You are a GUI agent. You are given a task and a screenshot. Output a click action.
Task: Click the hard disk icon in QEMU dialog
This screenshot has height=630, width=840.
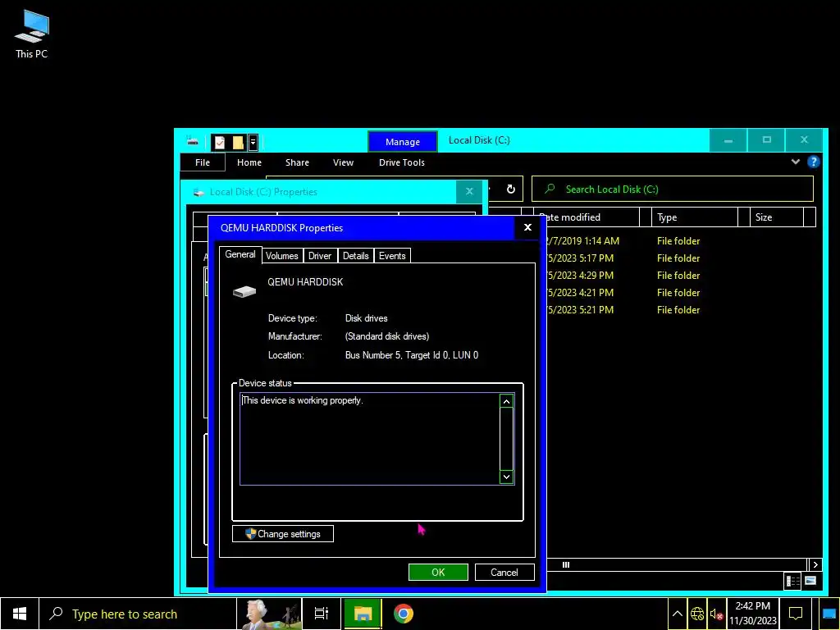[244, 291]
